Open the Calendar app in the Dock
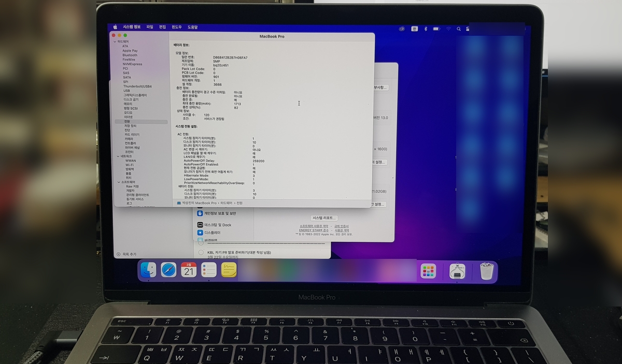This screenshot has width=622, height=364. 189,270
